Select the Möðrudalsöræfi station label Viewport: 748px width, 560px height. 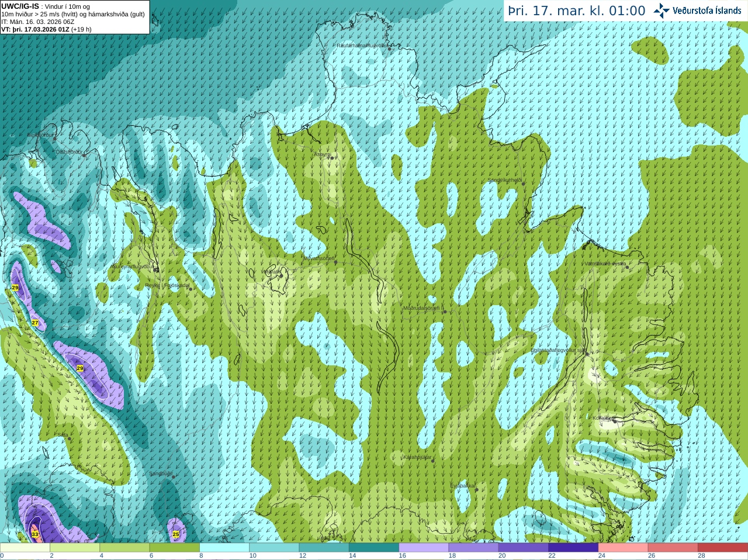tap(423, 308)
